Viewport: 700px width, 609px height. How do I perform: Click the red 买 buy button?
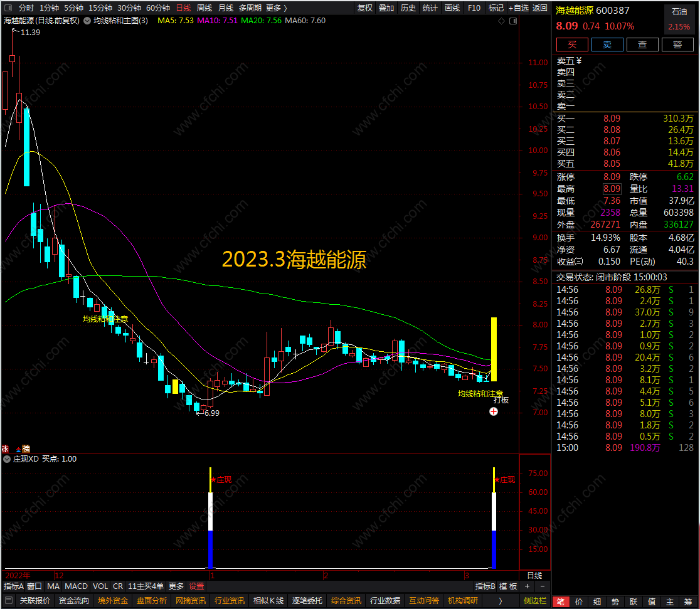(x=572, y=45)
